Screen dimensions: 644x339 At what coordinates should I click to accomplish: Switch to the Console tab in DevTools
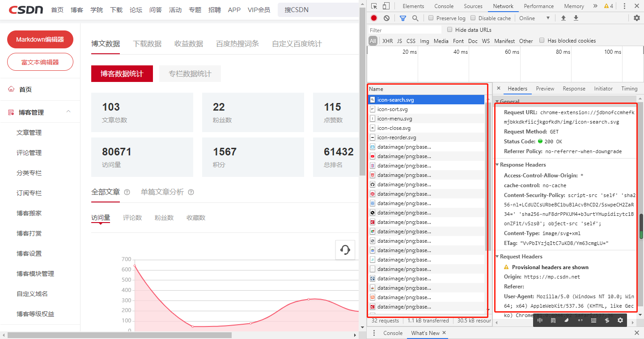[x=443, y=6]
